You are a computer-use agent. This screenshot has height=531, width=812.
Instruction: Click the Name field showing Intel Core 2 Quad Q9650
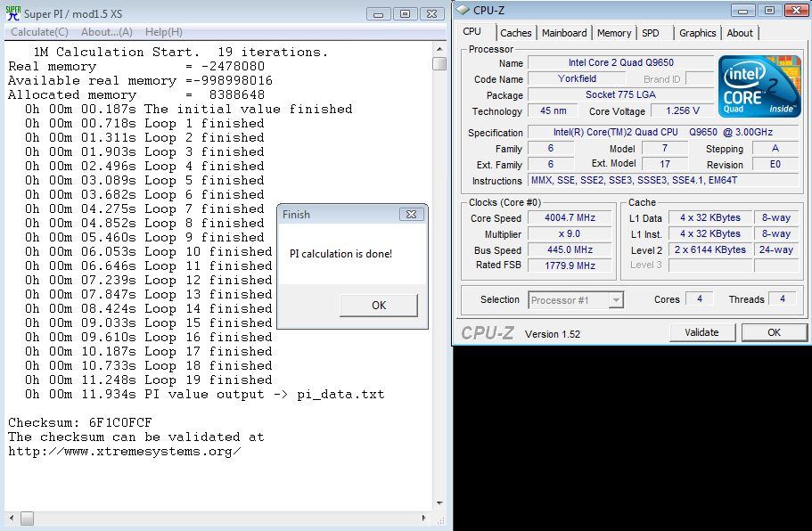point(620,62)
